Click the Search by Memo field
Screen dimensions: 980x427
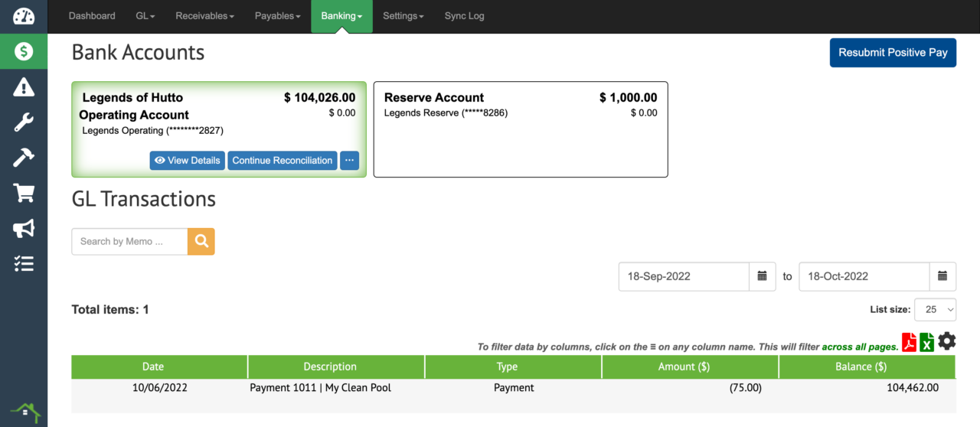(x=129, y=241)
